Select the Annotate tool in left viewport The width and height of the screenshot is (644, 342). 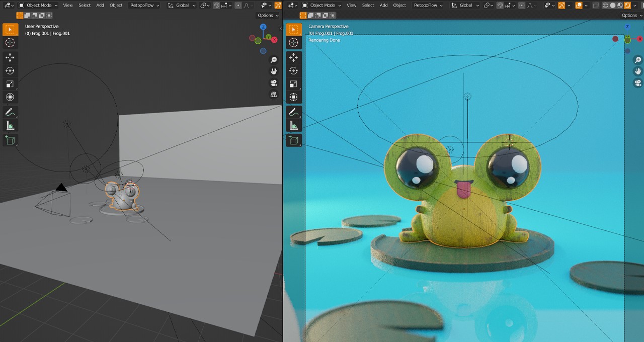coord(10,112)
